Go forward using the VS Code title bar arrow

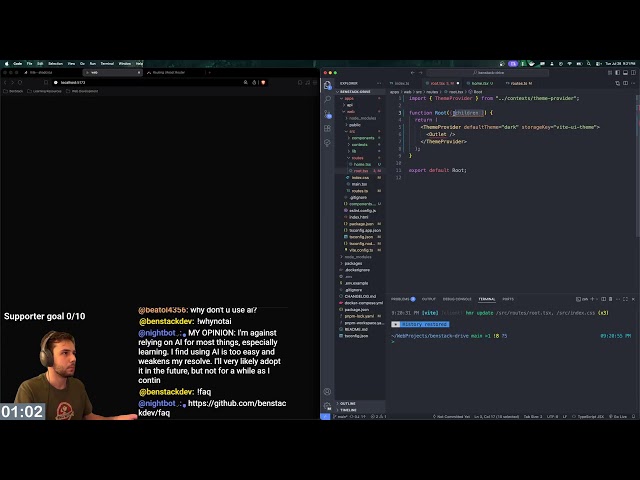[421, 73]
